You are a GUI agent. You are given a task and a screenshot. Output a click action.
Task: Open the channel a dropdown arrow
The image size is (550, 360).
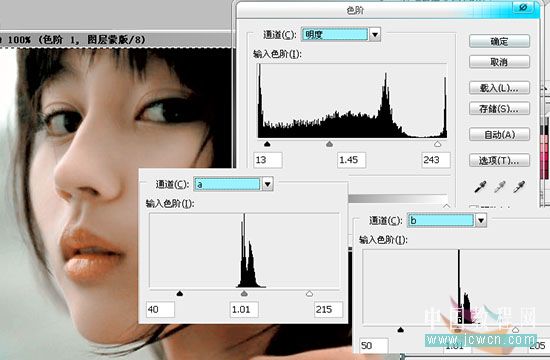pyautogui.click(x=267, y=184)
